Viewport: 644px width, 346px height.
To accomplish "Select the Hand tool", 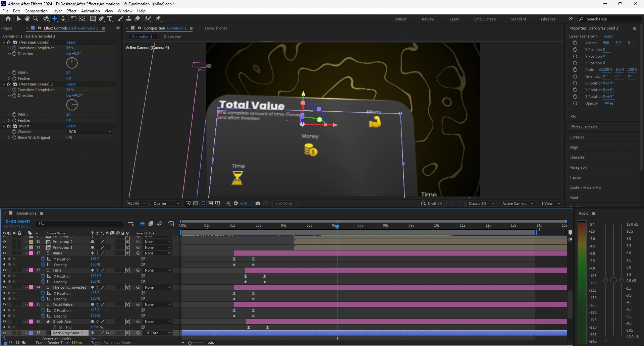I will [27, 19].
